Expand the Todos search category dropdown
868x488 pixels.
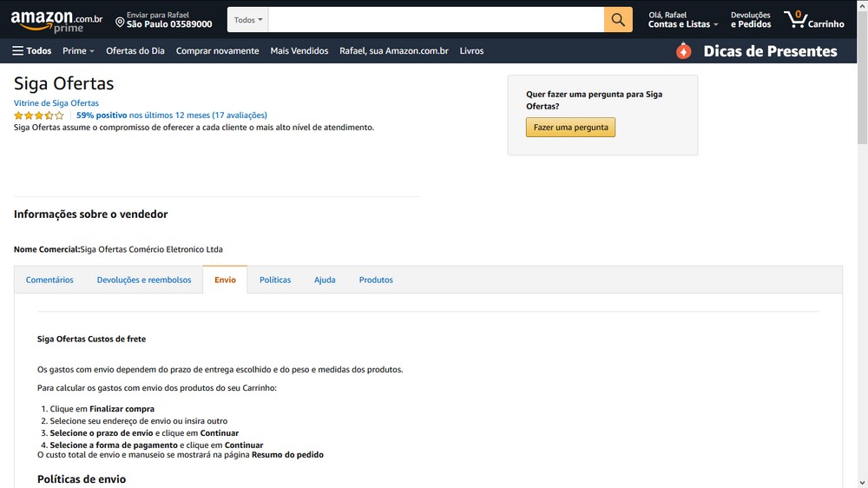[x=248, y=20]
